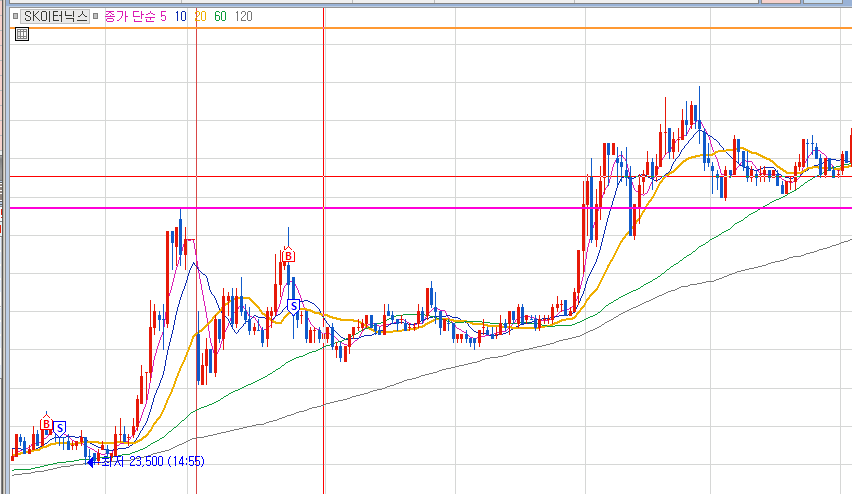852x494 pixels.
Task: Click the 최저 23,500 (14:55) low price label
Action: 153,461
